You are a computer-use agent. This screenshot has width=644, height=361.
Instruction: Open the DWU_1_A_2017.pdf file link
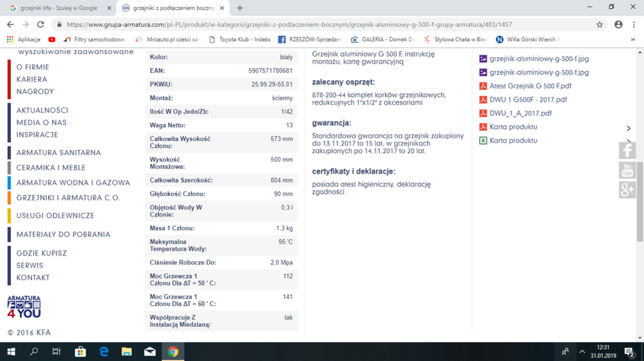click(x=520, y=113)
